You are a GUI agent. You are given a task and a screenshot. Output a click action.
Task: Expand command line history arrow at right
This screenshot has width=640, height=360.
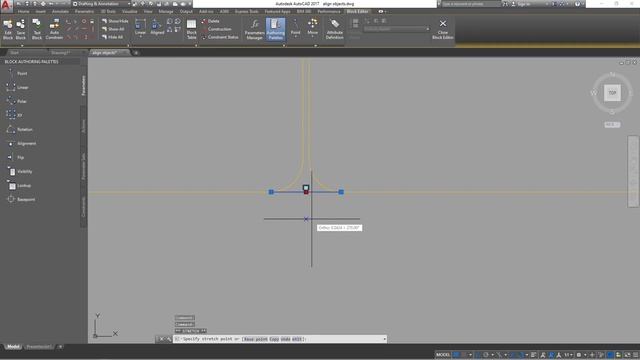(x=384, y=339)
